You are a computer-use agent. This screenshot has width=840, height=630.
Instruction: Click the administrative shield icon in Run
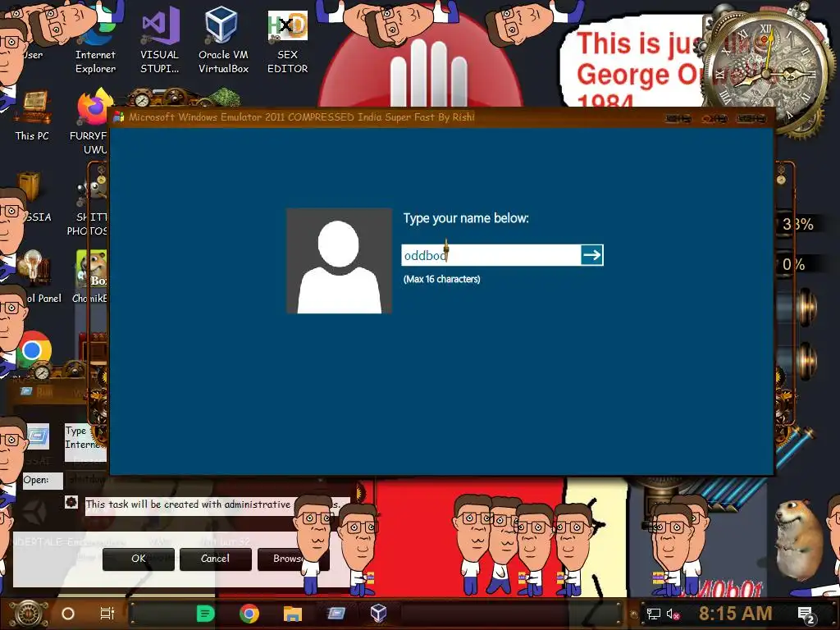[x=71, y=503]
